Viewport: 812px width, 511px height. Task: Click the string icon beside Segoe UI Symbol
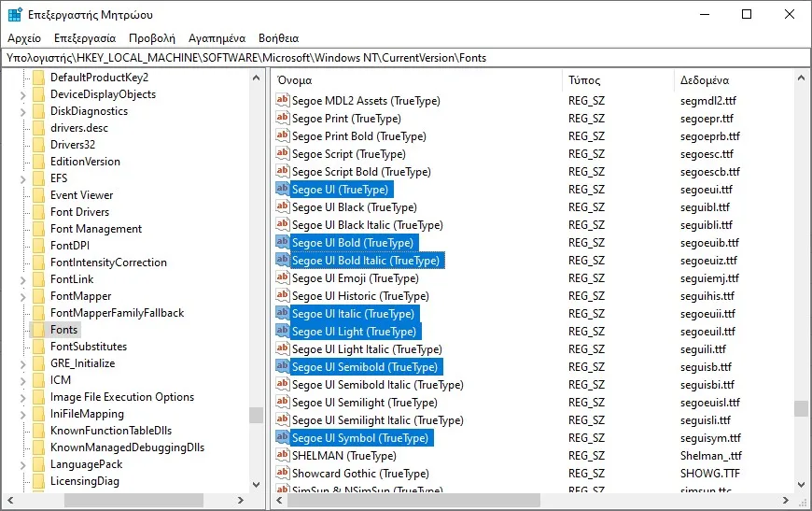pos(282,437)
